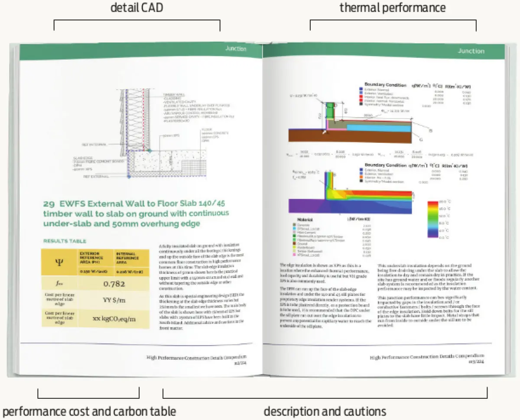
Task: Click the Ψ symbol cell in the results table
Action: (59, 262)
